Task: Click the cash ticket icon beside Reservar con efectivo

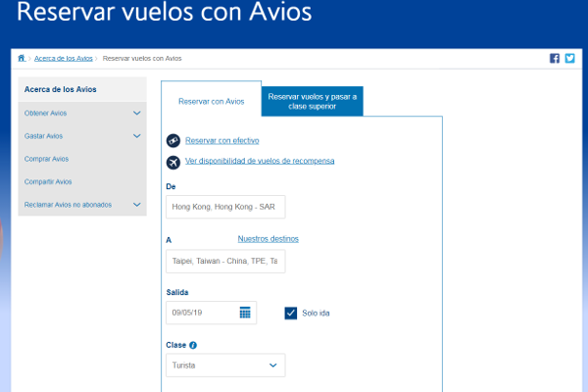Action: (x=173, y=141)
